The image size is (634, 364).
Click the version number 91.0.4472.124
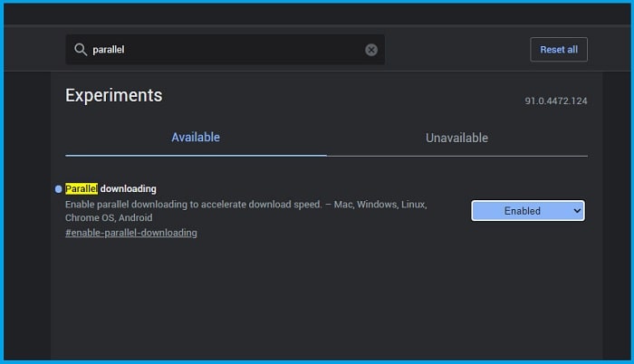pyautogui.click(x=556, y=101)
